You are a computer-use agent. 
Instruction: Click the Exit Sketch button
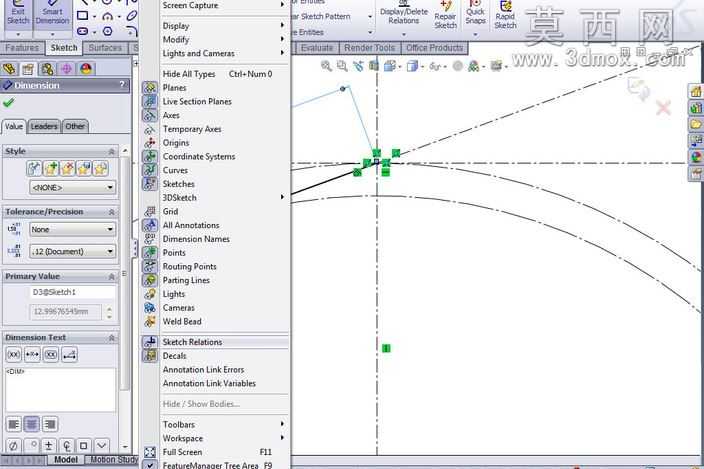click(x=18, y=14)
